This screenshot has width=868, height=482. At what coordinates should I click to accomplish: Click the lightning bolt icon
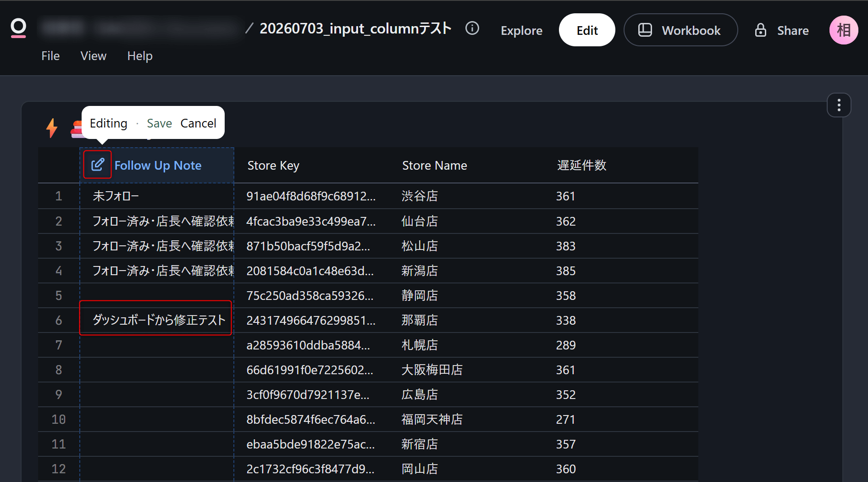(52, 127)
